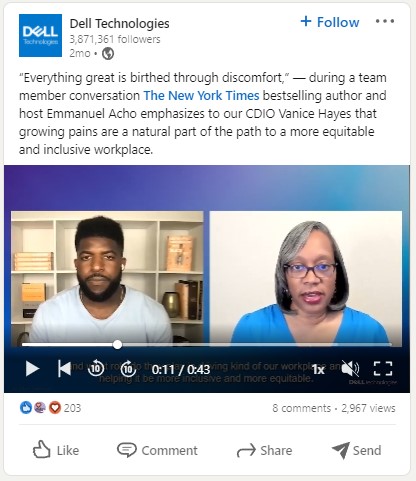Viewport: 416px width, 481px height.
Task: Send the post via message
Action: click(x=357, y=450)
